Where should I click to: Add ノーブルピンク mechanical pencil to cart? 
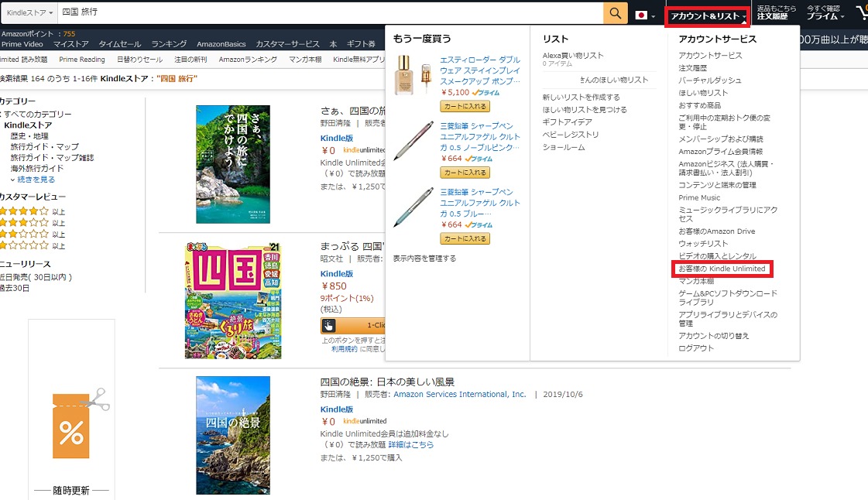coord(465,173)
